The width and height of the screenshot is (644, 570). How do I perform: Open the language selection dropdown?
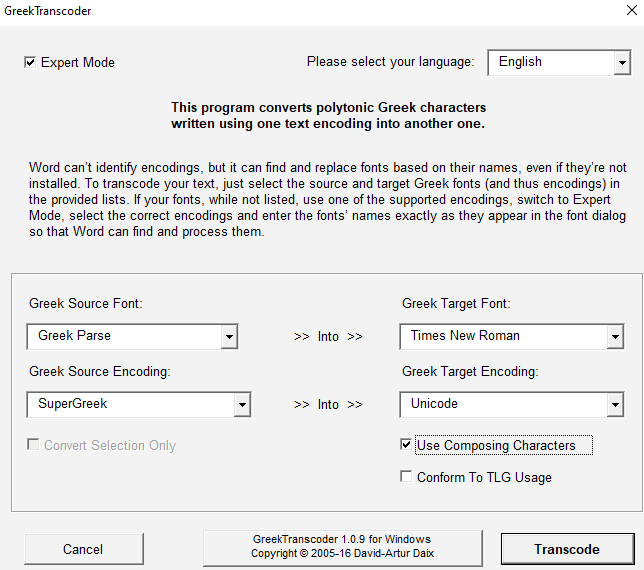click(x=621, y=62)
